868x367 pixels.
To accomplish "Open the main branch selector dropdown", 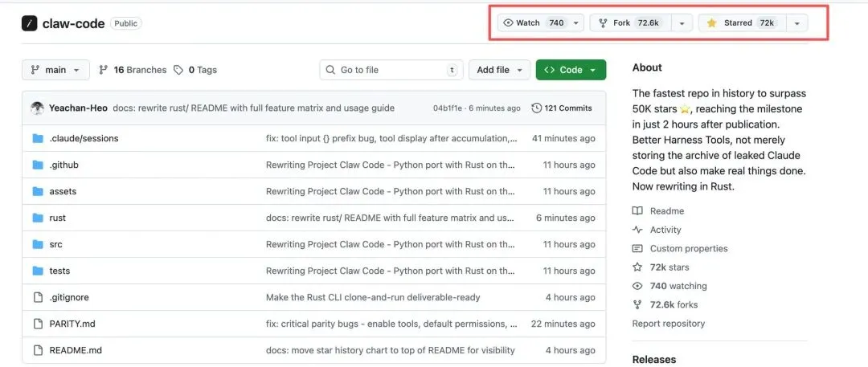I will pyautogui.click(x=55, y=70).
